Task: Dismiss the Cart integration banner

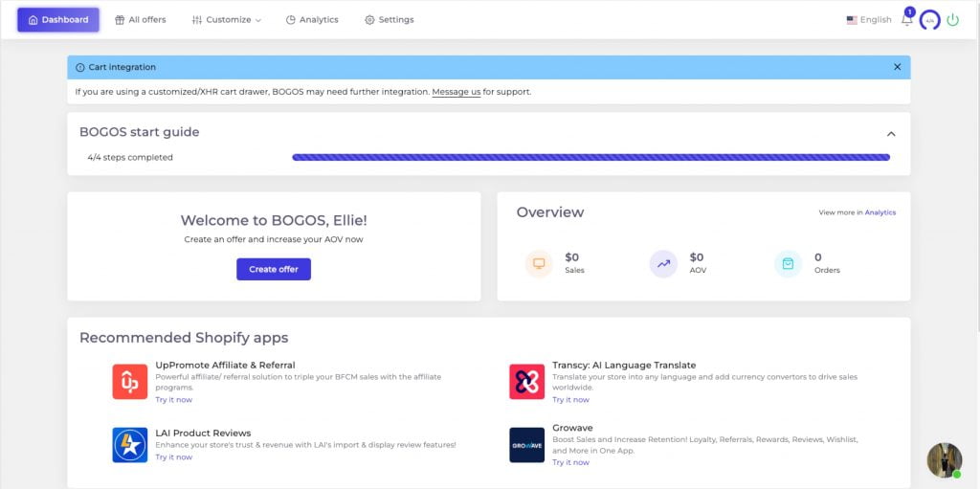Action: click(897, 67)
